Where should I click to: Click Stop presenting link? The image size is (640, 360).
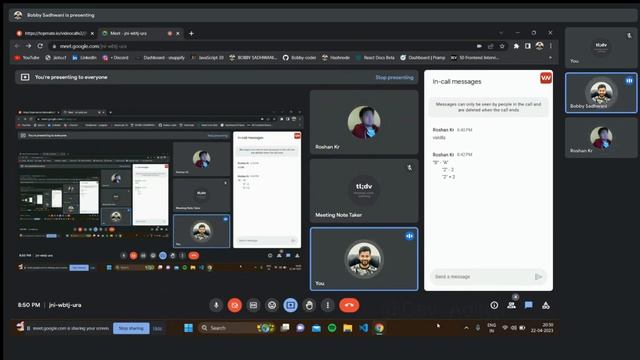click(394, 77)
